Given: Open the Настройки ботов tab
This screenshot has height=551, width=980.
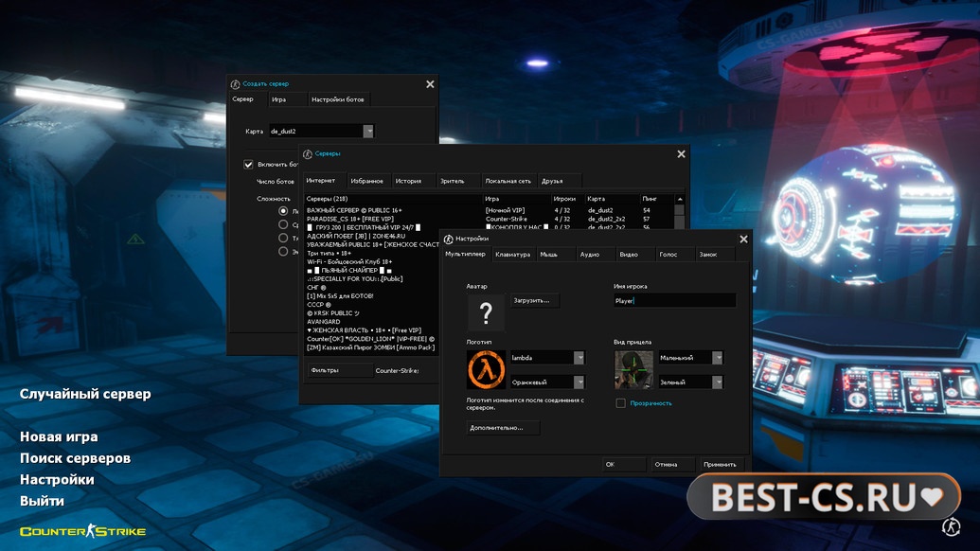Looking at the screenshot, I should click(337, 99).
